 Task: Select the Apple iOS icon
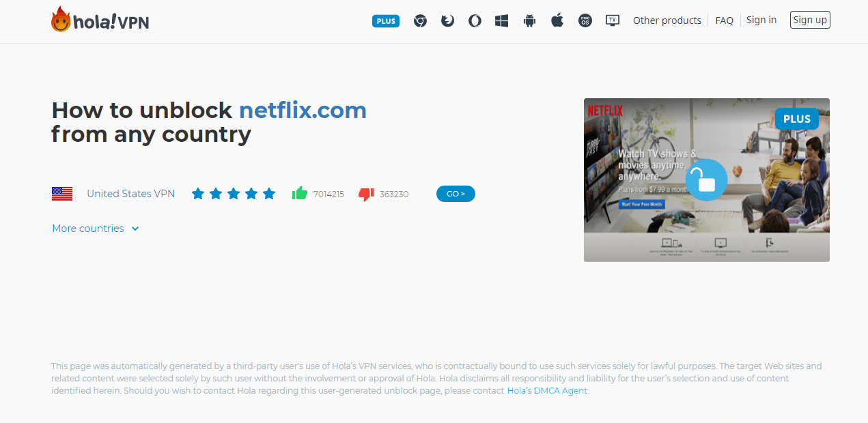557,20
